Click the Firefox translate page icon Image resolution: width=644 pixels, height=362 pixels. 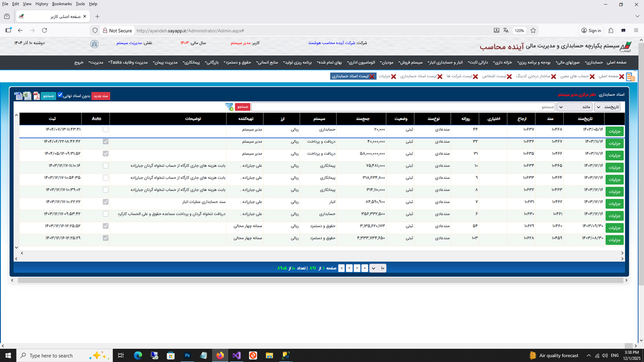(506, 30)
